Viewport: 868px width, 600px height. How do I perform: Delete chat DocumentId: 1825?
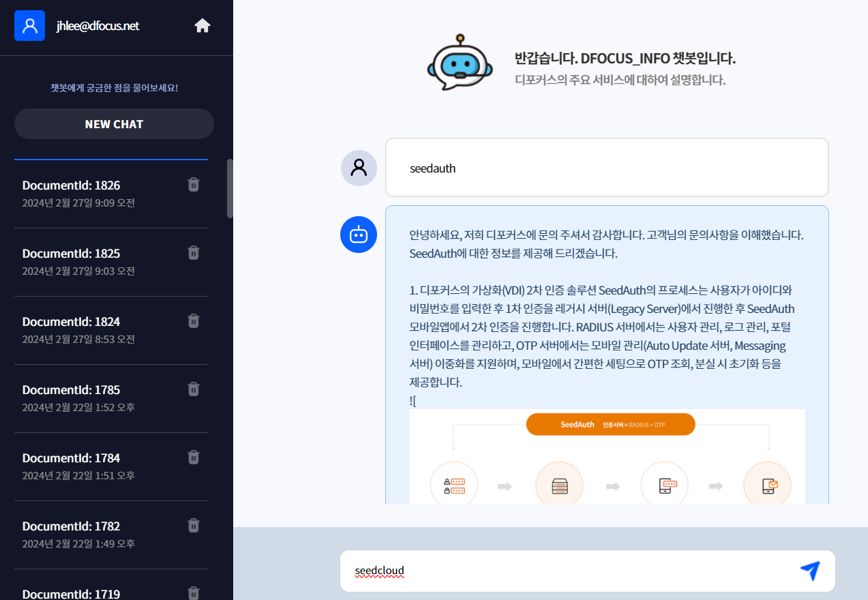(x=194, y=253)
